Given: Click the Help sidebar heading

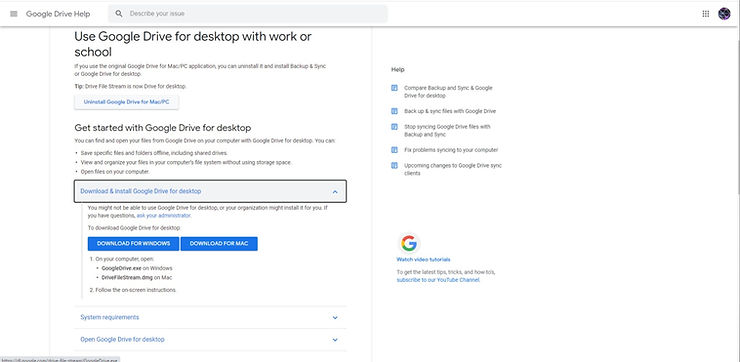Looking at the screenshot, I should click(x=397, y=69).
